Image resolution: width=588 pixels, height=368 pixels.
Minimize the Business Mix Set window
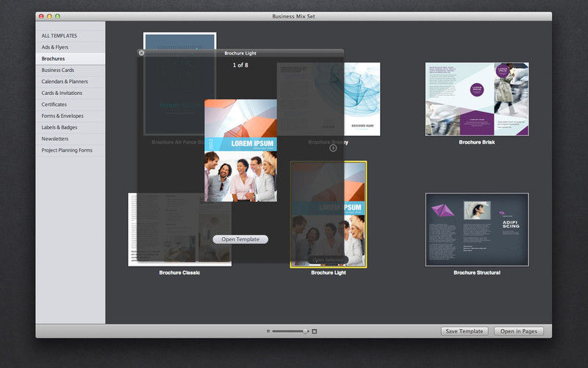click(49, 16)
